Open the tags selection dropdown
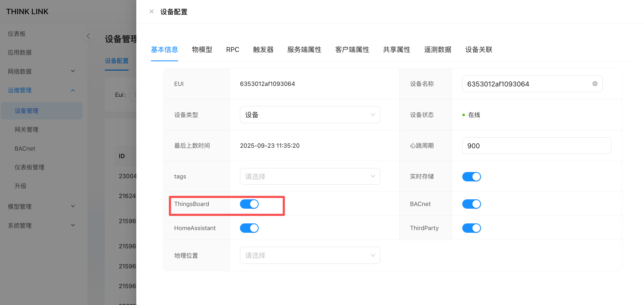The image size is (644, 305). pyautogui.click(x=310, y=177)
